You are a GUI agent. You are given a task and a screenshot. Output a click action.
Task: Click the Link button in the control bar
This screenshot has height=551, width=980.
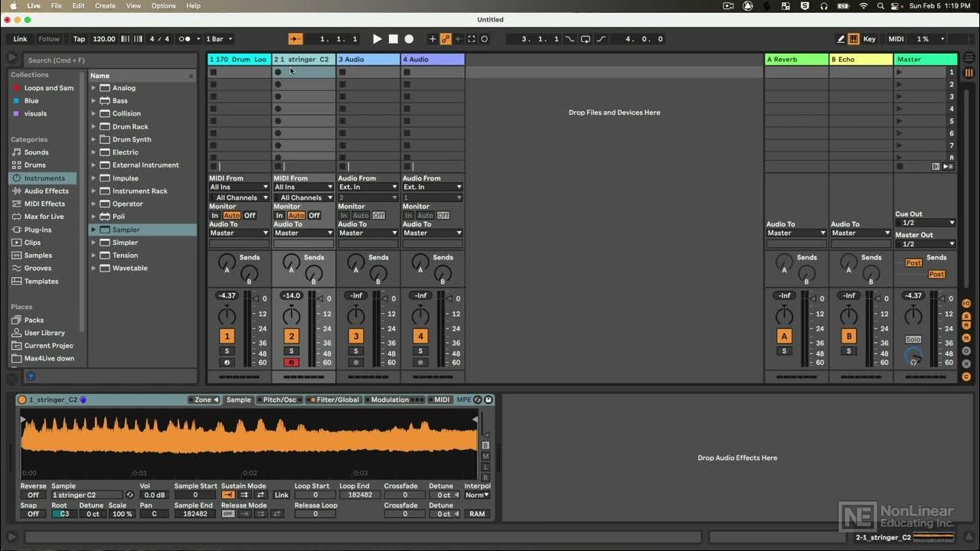(x=21, y=39)
